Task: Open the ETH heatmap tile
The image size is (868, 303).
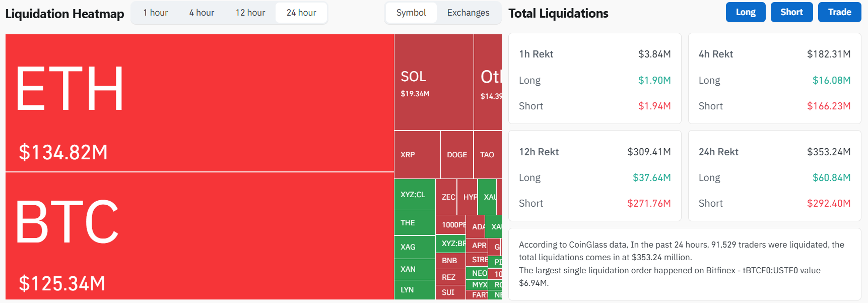Action: coord(199,103)
